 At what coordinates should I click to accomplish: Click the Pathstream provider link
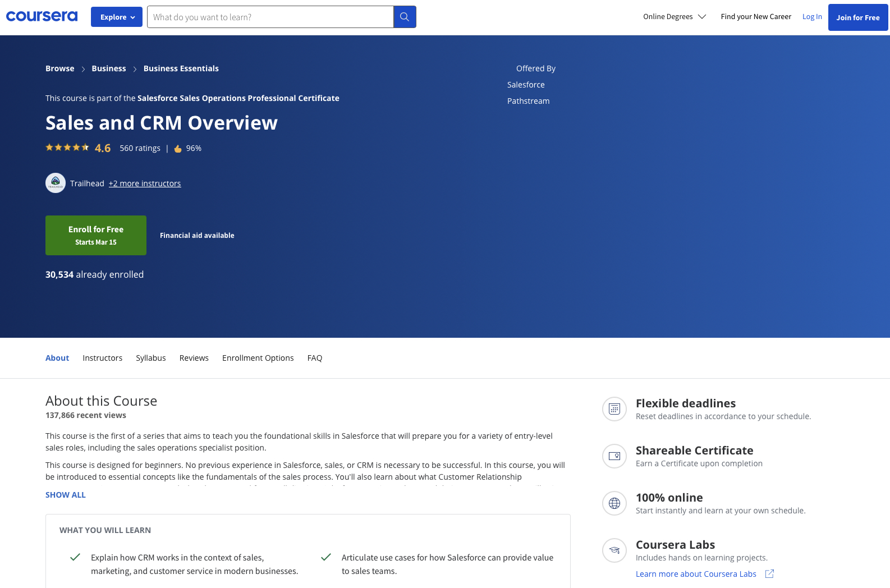click(x=529, y=101)
